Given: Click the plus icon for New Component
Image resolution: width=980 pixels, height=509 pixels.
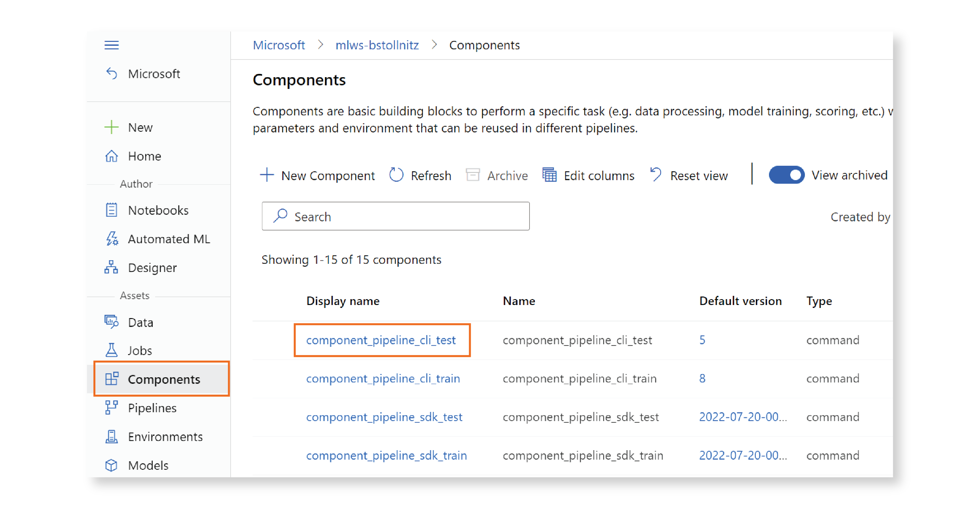Looking at the screenshot, I should 267,176.
